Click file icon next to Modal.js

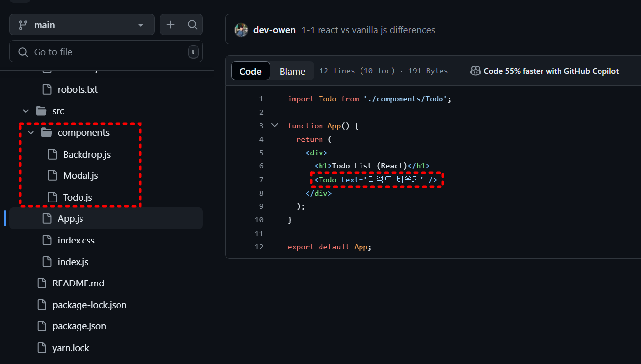52,175
